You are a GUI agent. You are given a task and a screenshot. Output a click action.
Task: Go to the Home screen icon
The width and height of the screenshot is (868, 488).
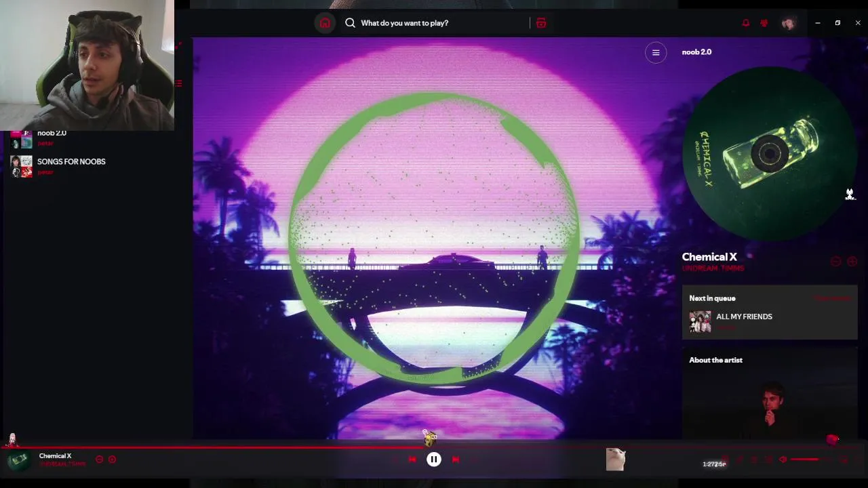click(325, 23)
